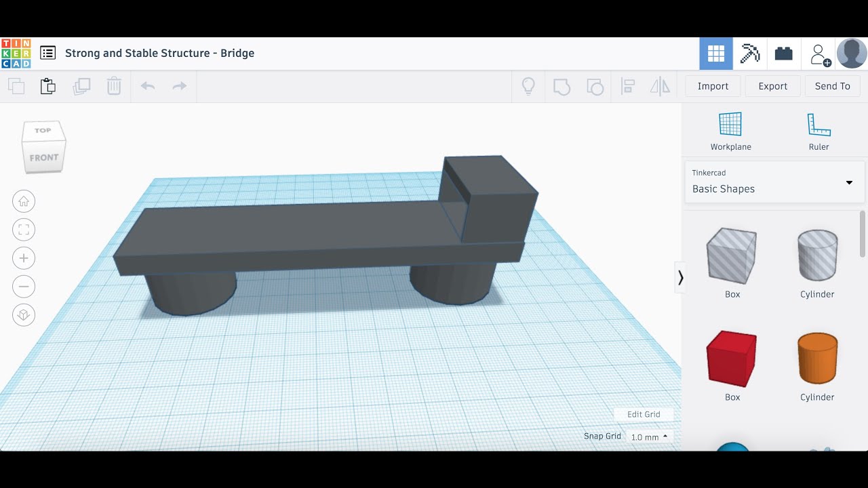Click the invite people icon
This screenshot has height=488, width=868.
[820, 54]
